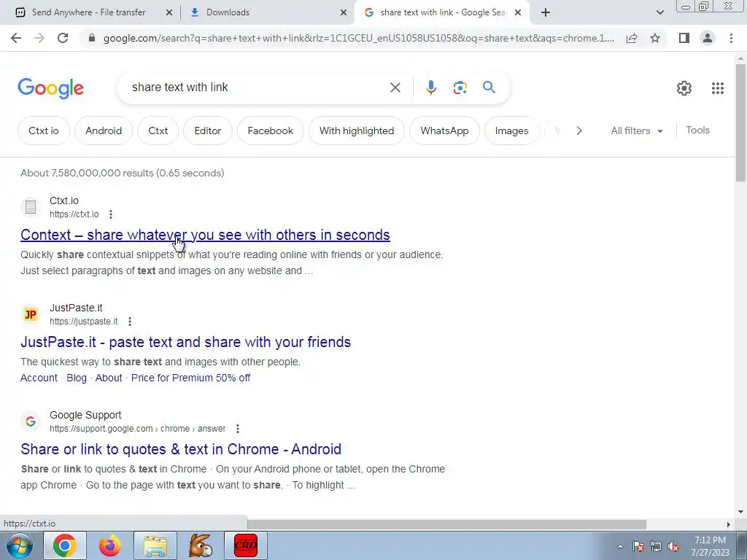Image resolution: width=747 pixels, height=560 pixels.
Task: Go back using the browser back arrow
Action: (x=16, y=38)
